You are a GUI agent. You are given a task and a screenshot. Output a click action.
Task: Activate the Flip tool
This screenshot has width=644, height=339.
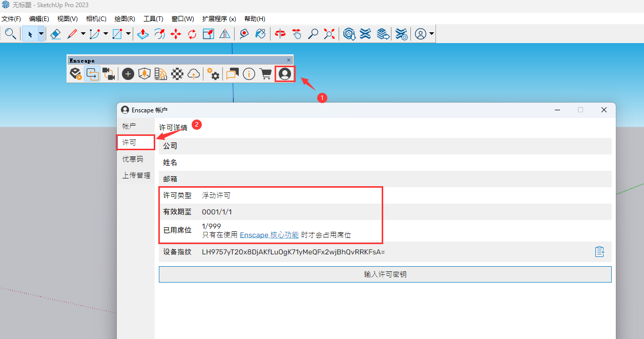coord(224,34)
